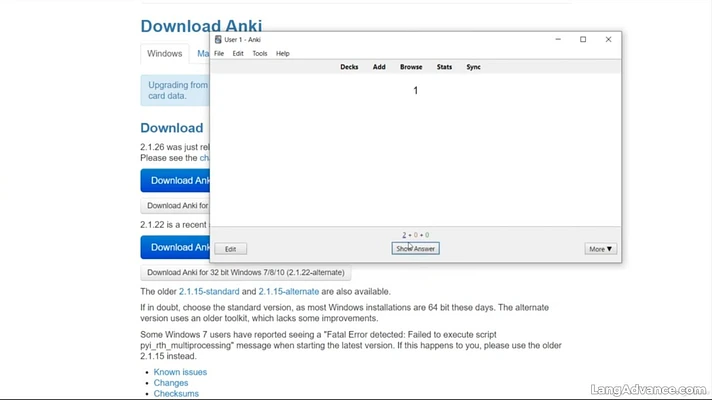
Task: Expand the More dropdown button
Action: [600, 249]
